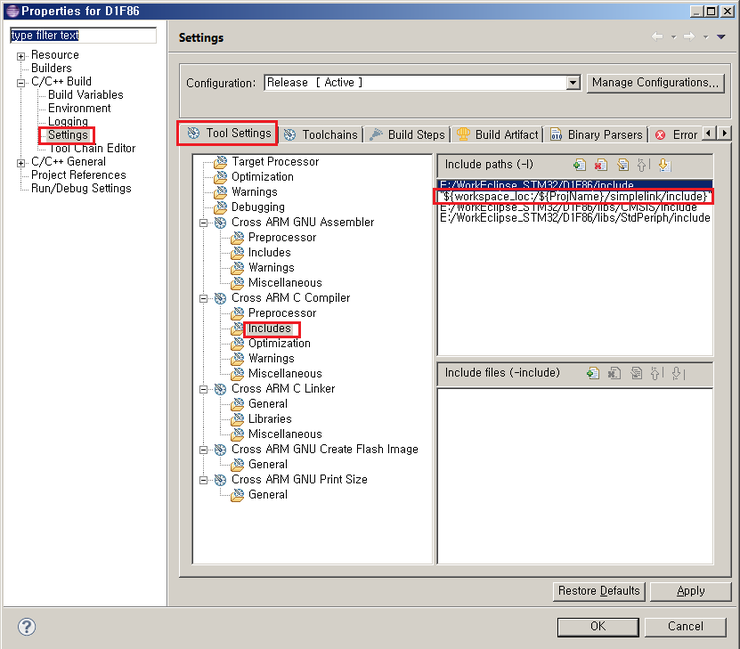Expand the Resource tree node
The height and width of the screenshot is (649, 740).
[21, 56]
